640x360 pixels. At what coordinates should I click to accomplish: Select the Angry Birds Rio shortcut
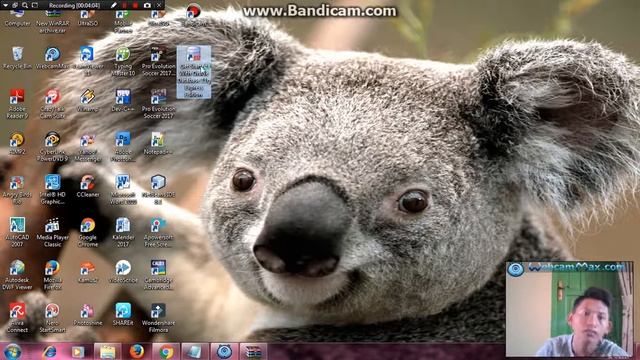17,190
